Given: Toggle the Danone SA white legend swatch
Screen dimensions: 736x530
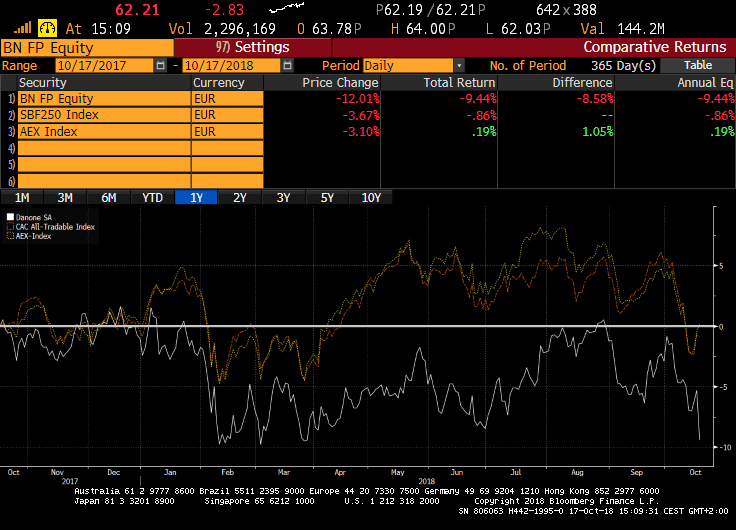Looking at the screenshot, I should [10, 216].
